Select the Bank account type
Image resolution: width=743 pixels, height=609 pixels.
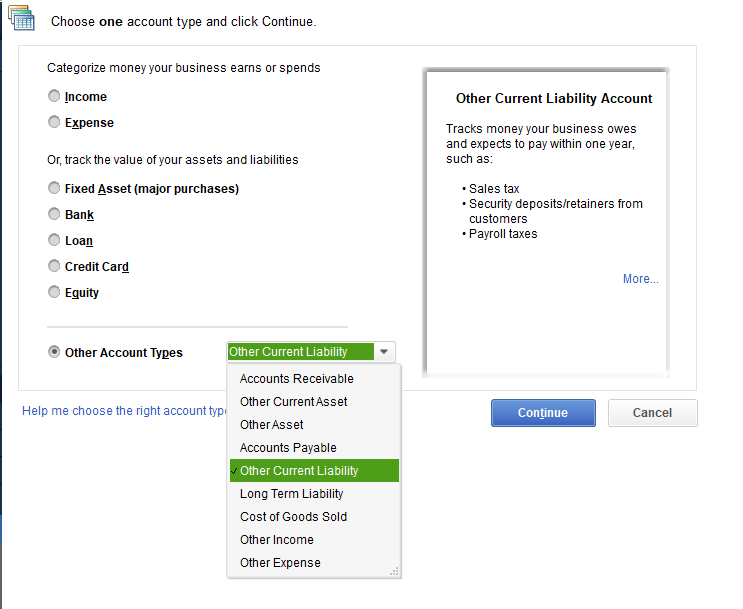click(x=54, y=214)
